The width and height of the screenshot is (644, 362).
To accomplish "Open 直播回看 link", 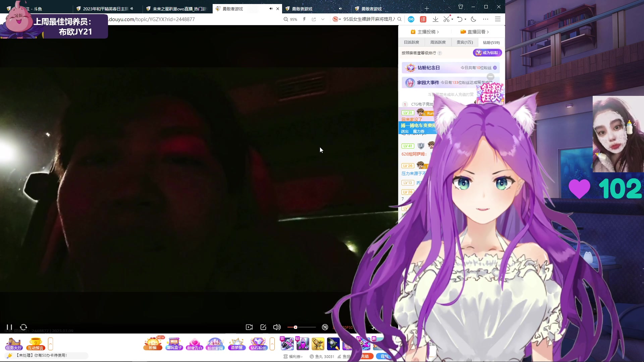I will click(475, 32).
